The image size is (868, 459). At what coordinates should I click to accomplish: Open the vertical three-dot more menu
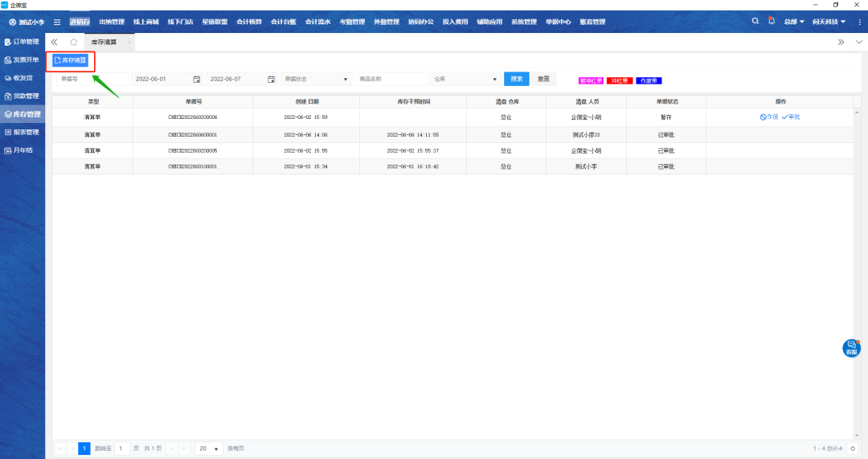coord(859,22)
